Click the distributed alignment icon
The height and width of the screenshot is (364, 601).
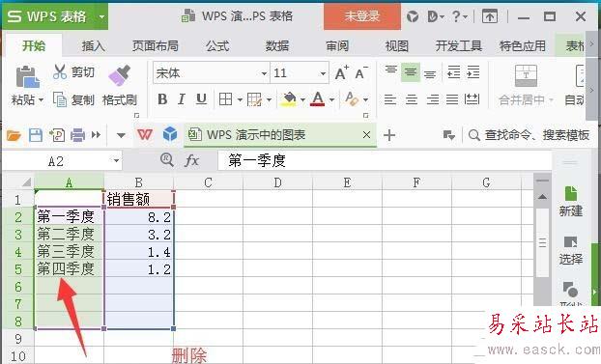point(472,99)
